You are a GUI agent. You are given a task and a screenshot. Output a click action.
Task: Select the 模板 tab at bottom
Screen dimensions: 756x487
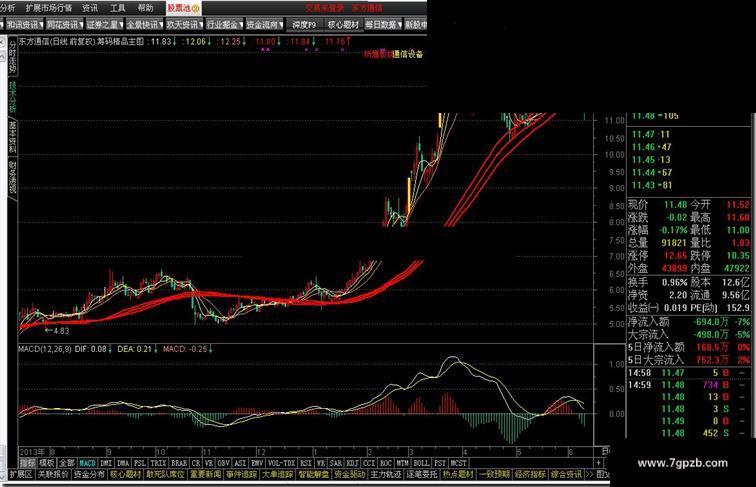point(47,463)
